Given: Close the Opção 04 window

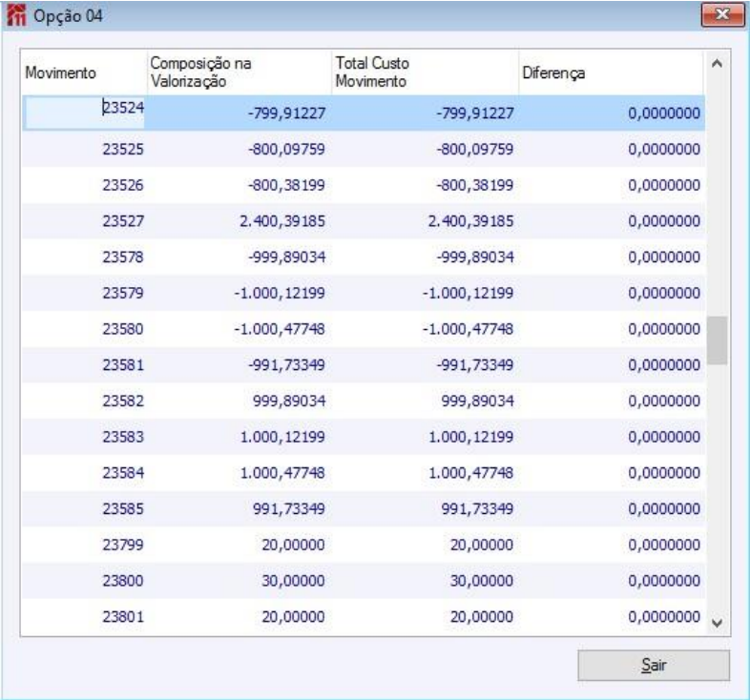Looking at the screenshot, I should pyautogui.click(x=722, y=15).
